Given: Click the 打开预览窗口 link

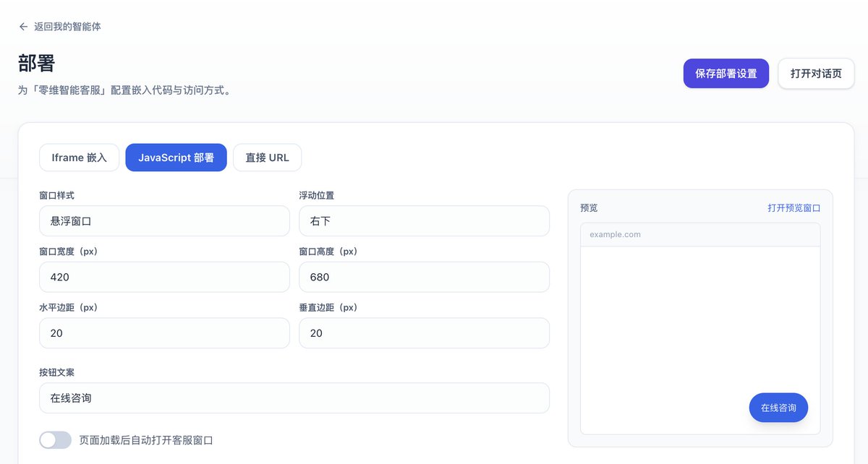Looking at the screenshot, I should coord(794,208).
